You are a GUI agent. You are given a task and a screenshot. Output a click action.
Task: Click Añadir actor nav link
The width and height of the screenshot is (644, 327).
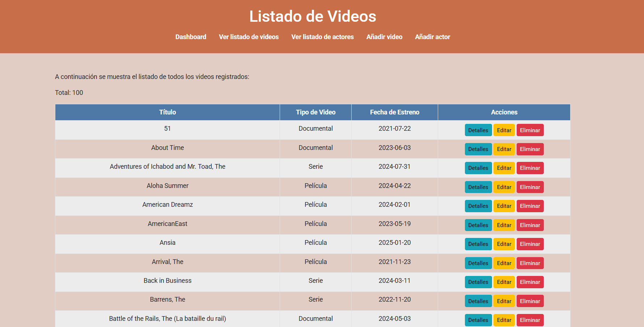[x=432, y=37]
